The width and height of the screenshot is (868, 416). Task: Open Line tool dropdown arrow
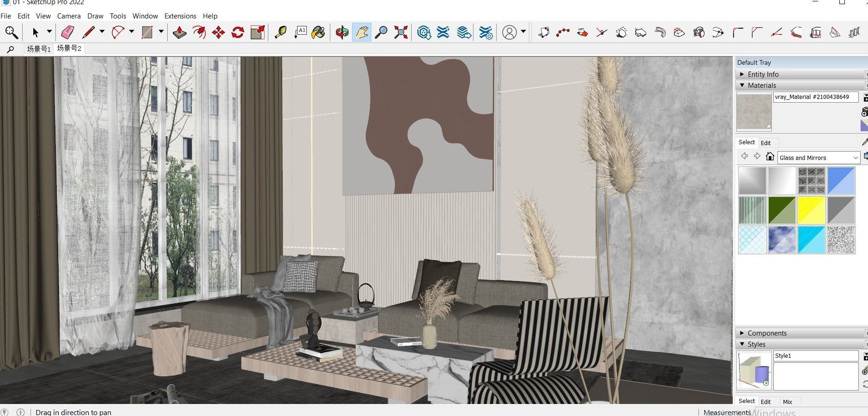102,32
